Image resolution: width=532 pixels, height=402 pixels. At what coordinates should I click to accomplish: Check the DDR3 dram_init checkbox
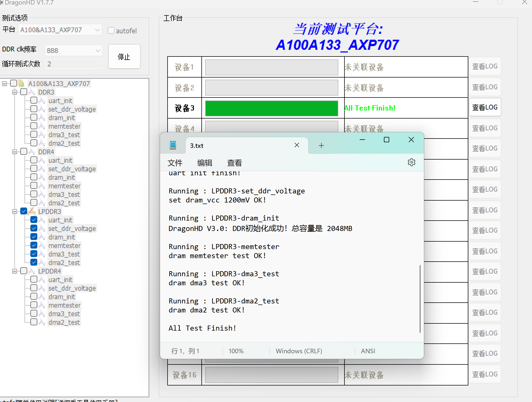pyautogui.click(x=34, y=117)
